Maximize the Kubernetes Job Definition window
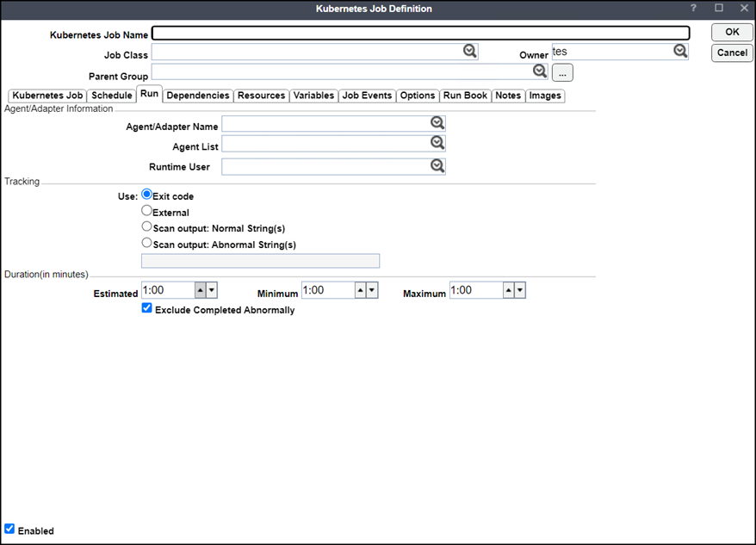 tap(719, 8)
